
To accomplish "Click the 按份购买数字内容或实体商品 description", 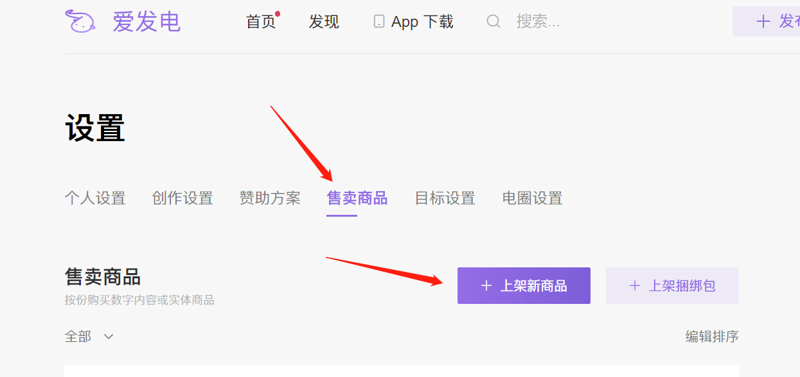I will [x=139, y=300].
